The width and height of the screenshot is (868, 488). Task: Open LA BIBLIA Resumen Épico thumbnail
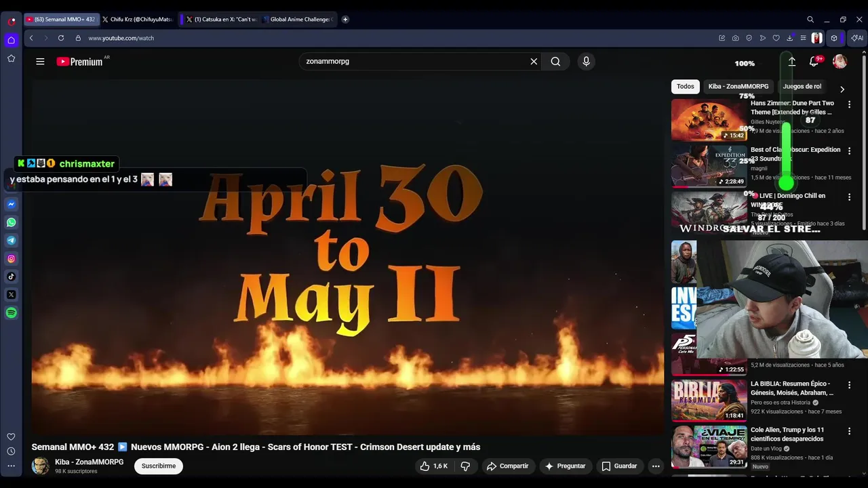(x=709, y=401)
